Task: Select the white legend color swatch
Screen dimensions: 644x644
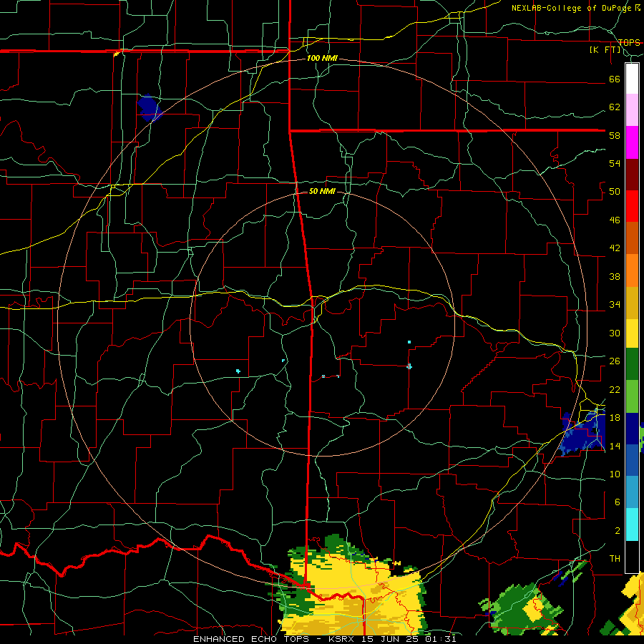Action: click(x=632, y=79)
